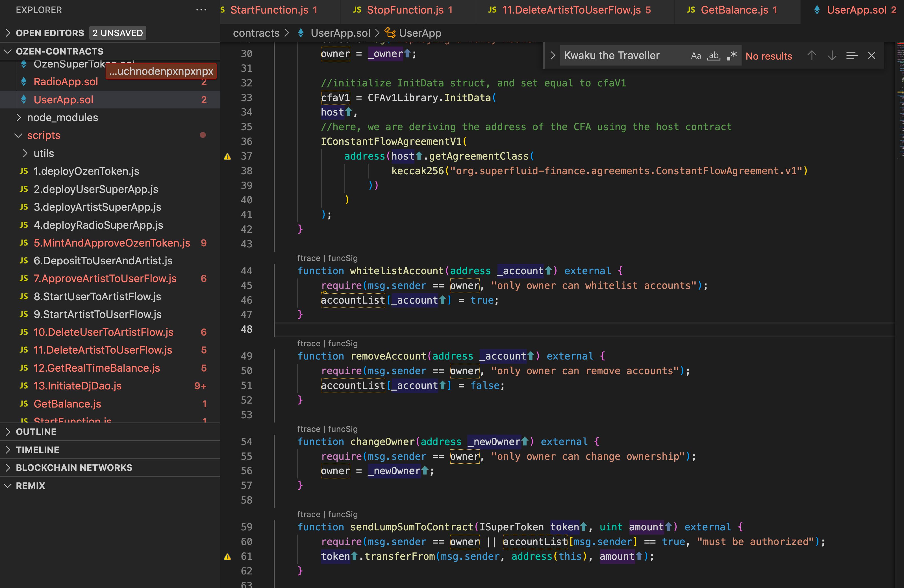Click funcSig lens above changeOwner
Image resolution: width=904 pixels, height=588 pixels.
pyautogui.click(x=343, y=429)
